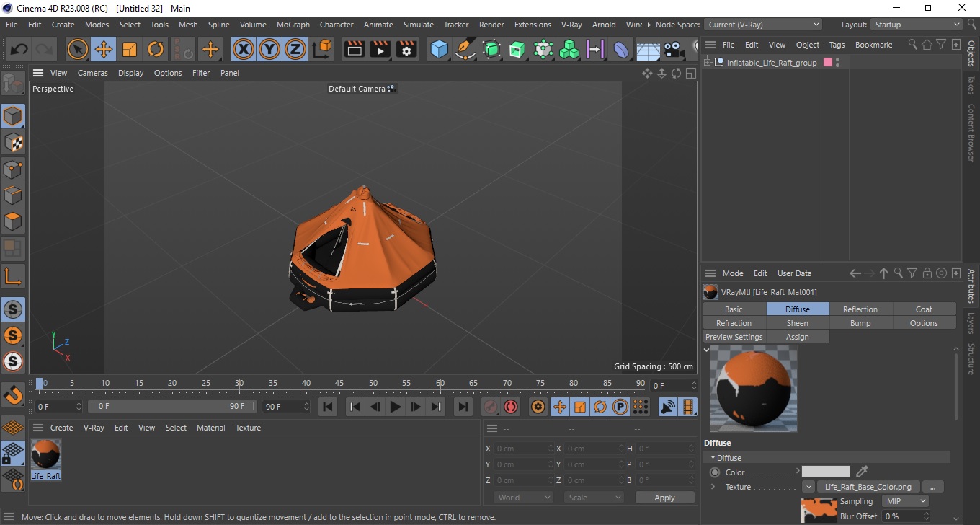The width and height of the screenshot is (980, 525).
Task: Switch to Reflection tab
Action: click(860, 309)
